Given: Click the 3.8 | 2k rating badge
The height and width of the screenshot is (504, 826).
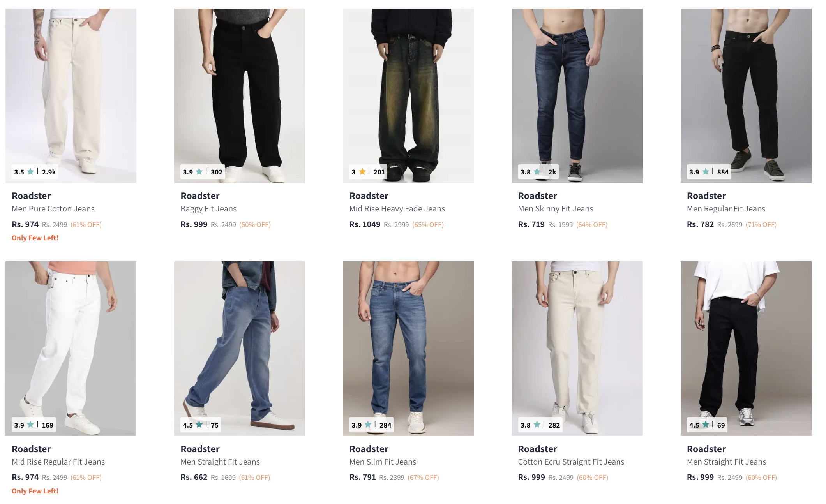Looking at the screenshot, I should [x=538, y=172].
